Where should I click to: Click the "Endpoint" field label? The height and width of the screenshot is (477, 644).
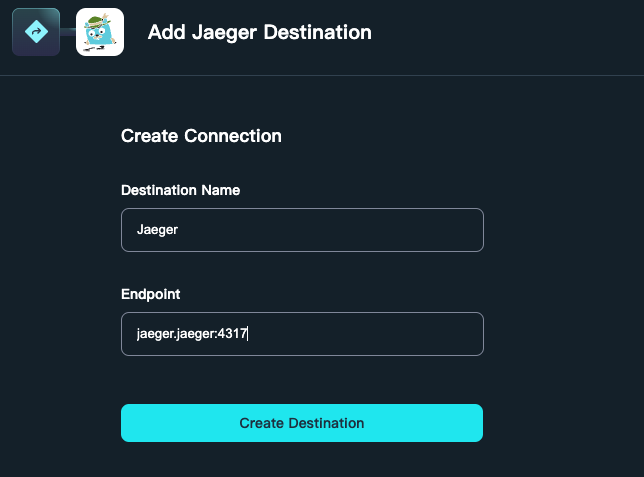[151, 294]
